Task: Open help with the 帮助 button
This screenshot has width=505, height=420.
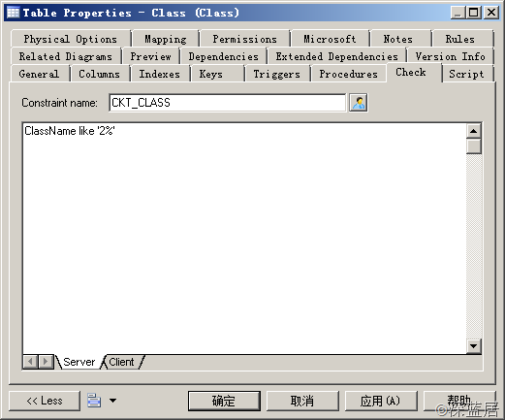Action: pos(459,401)
